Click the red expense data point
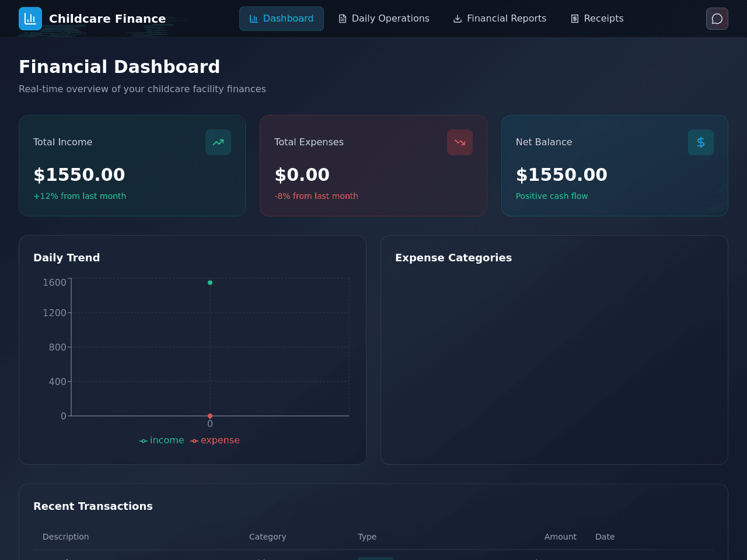The image size is (747, 560). click(210, 416)
